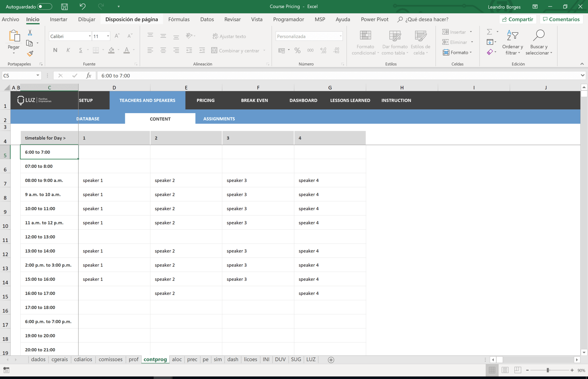Toggle italic (K) formatting
The image size is (588, 379).
(x=68, y=50)
